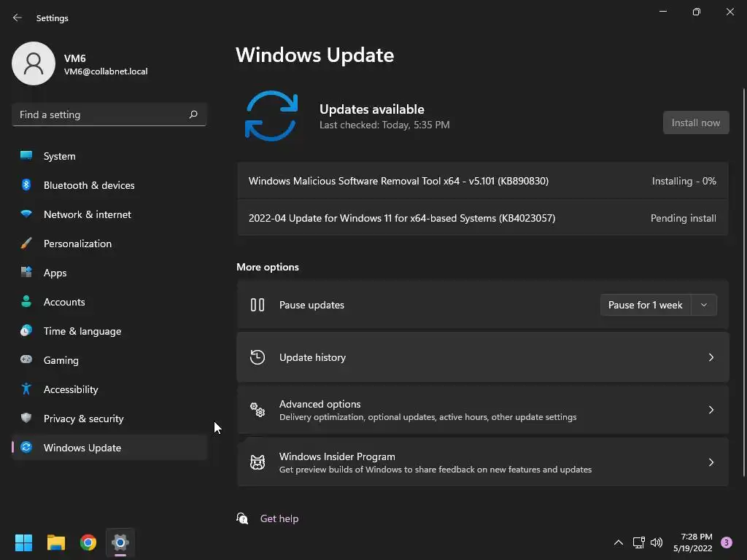Click the Accessibility figure icon

(26, 389)
